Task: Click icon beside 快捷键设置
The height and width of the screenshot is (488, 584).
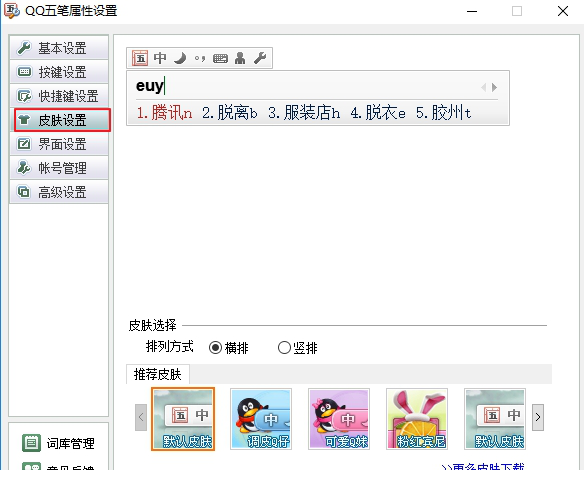Action: coord(24,96)
